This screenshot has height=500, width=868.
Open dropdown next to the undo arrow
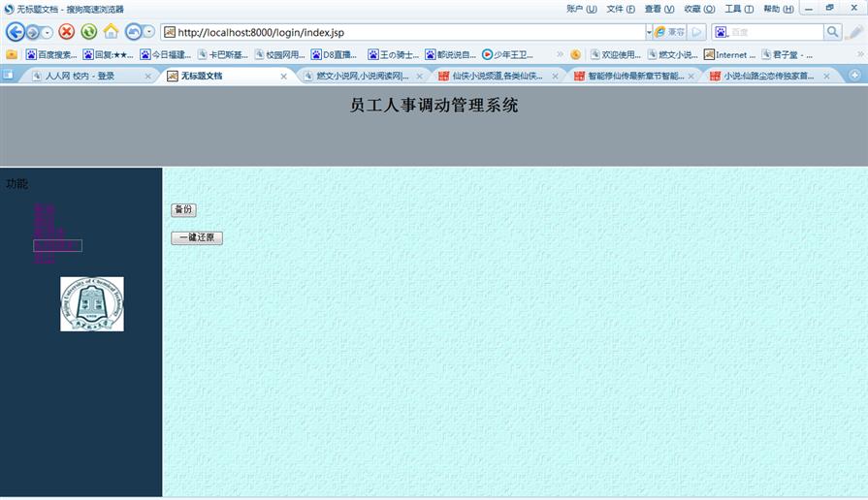pos(149,32)
